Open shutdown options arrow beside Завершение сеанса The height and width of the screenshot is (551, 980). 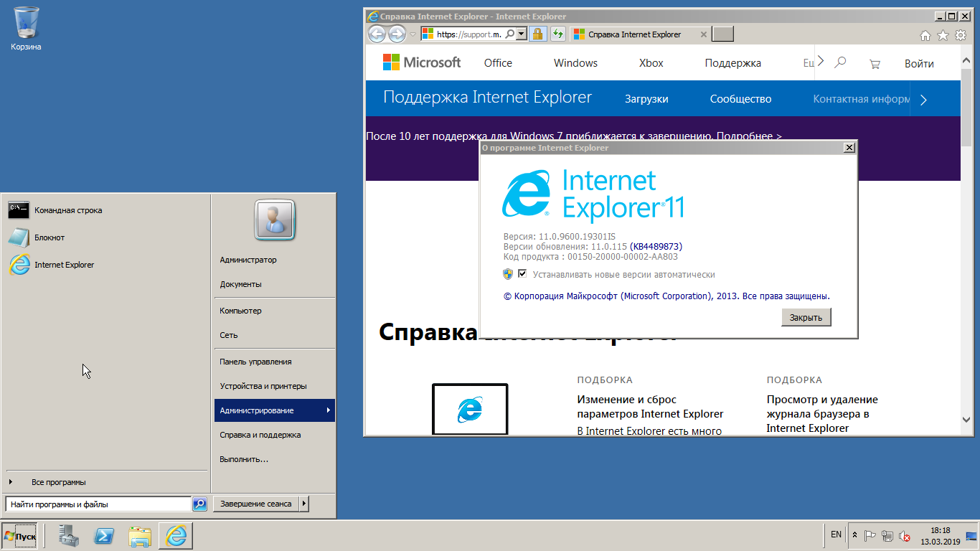pos(304,504)
